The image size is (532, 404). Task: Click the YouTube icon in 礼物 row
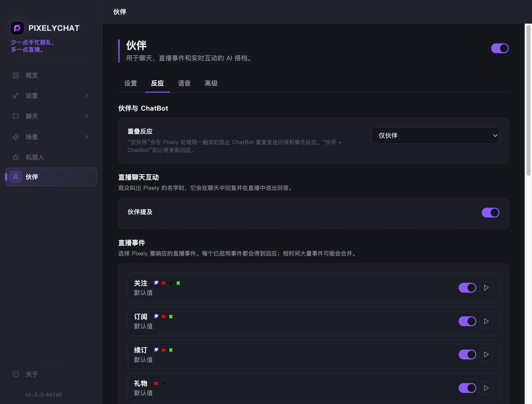[x=156, y=383]
